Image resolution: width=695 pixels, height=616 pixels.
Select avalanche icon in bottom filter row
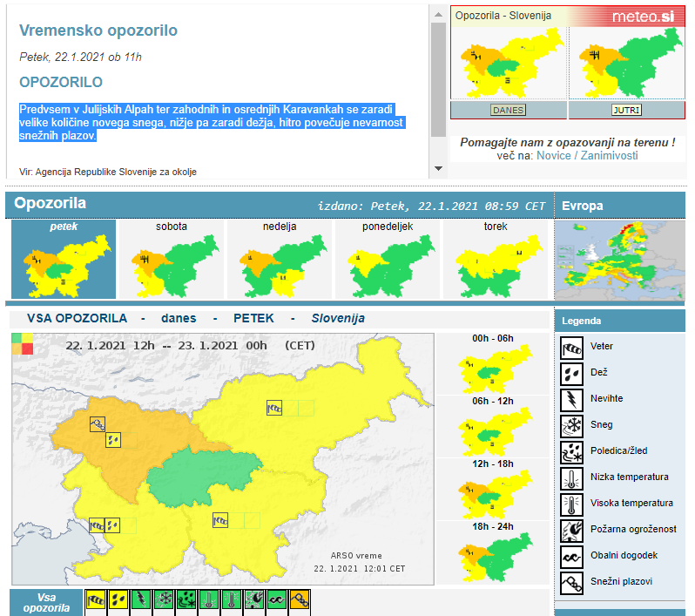pyautogui.click(x=300, y=600)
